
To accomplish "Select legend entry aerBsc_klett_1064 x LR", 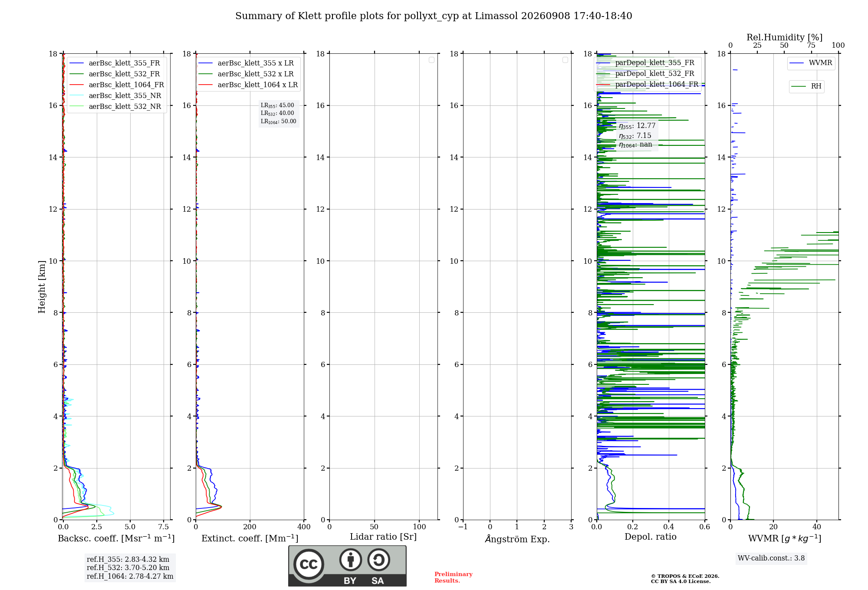I will [x=248, y=85].
